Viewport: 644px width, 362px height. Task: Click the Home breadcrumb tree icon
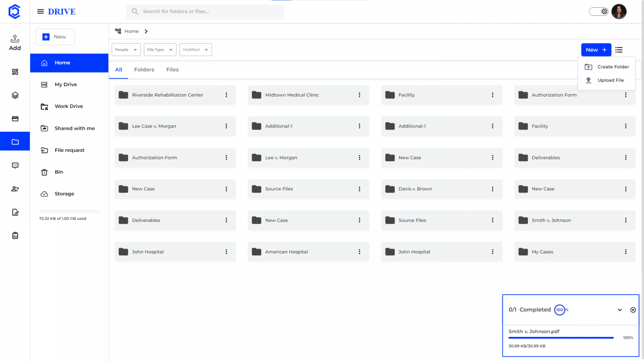118,31
